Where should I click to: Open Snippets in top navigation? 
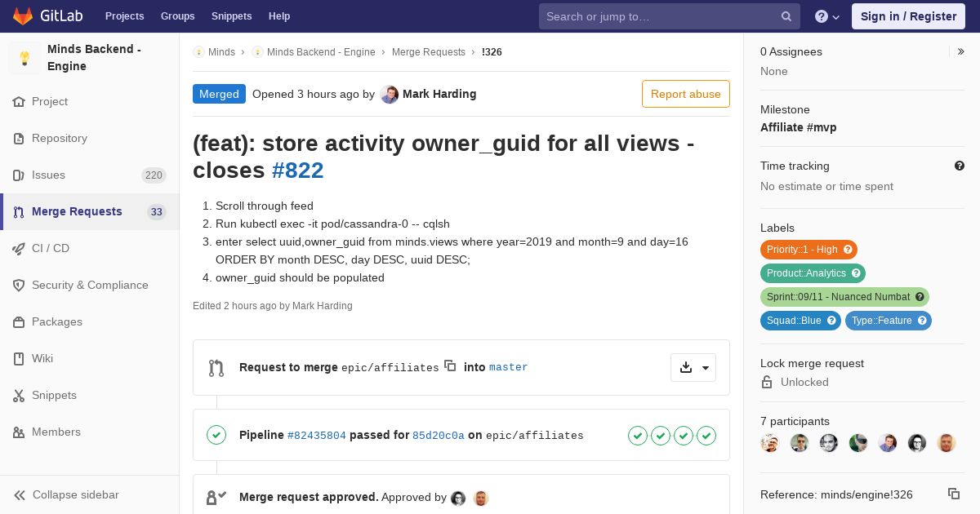coord(232,16)
